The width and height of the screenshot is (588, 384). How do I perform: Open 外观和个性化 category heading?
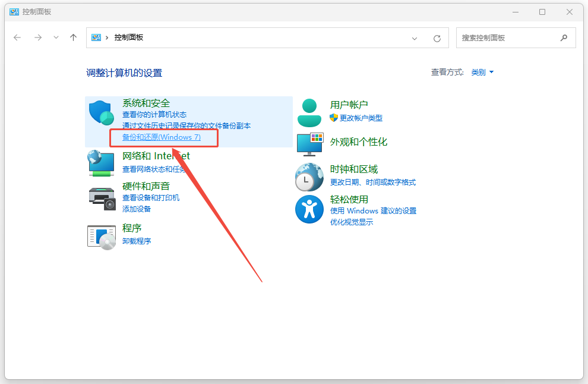[x=359, y=142]
